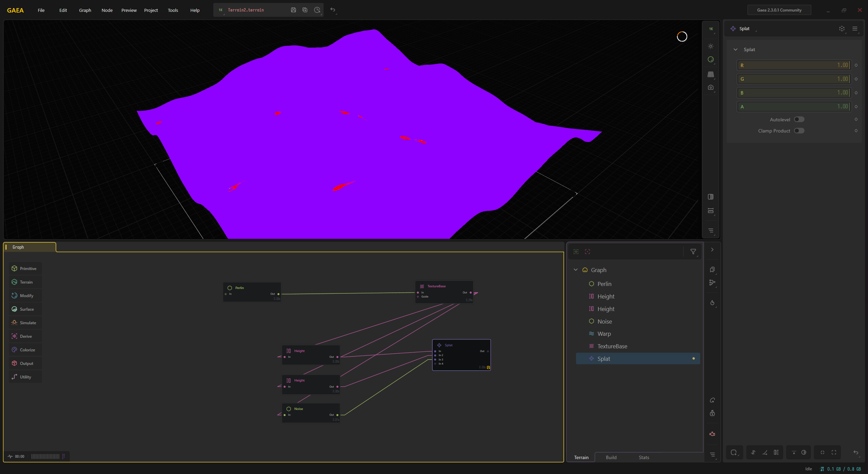
Task: Adjust the A channel slider
Action: click(794, 107)
